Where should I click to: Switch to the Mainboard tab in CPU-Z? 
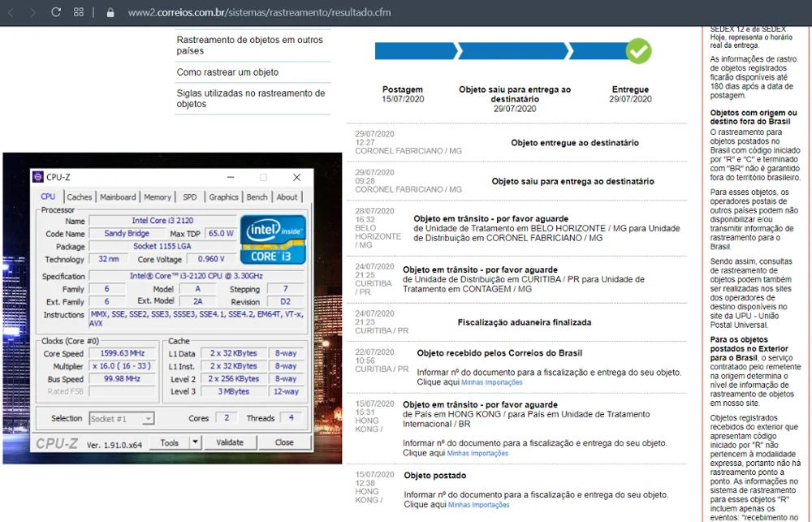[x=118, y=196]
